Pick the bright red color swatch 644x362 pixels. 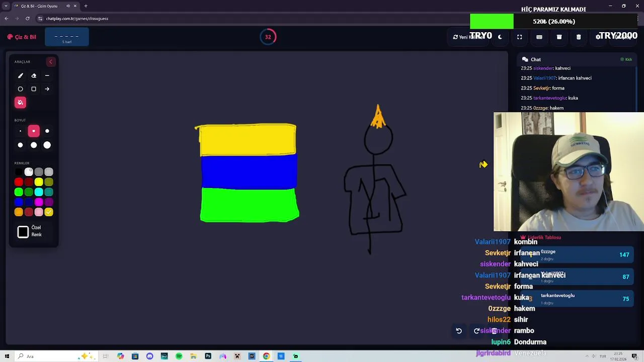[x=19, y=182]
